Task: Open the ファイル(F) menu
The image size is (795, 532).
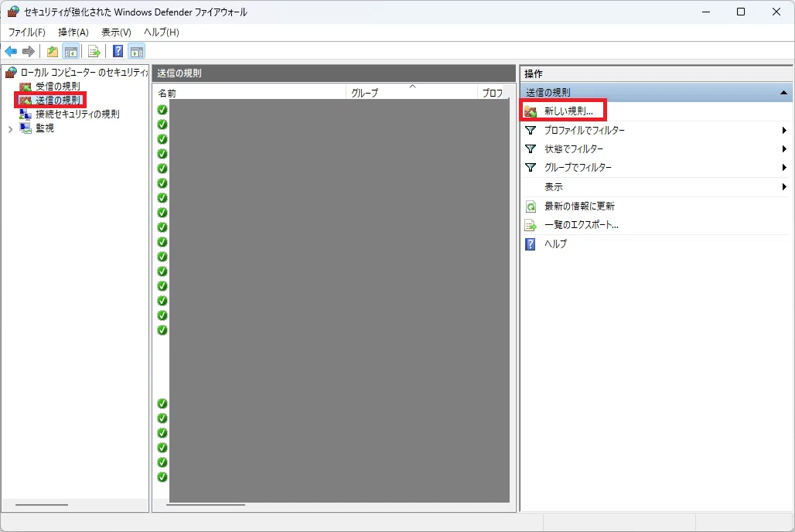Action: click(27, 32)
